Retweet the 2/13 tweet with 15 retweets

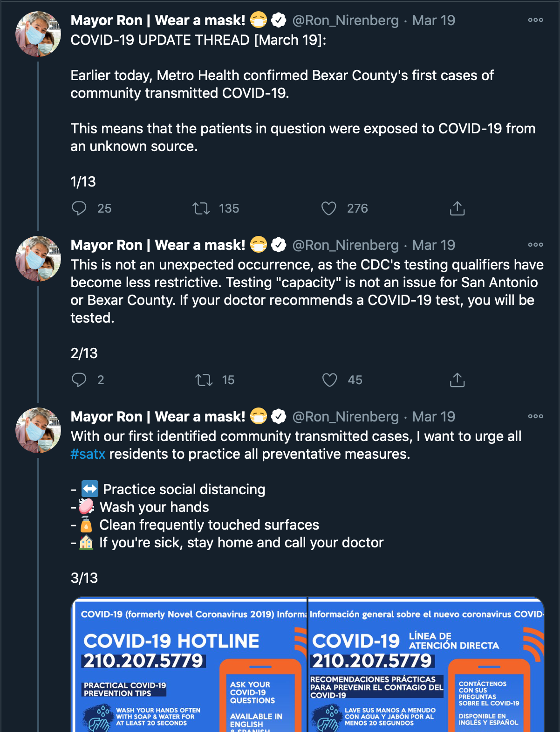204,380
